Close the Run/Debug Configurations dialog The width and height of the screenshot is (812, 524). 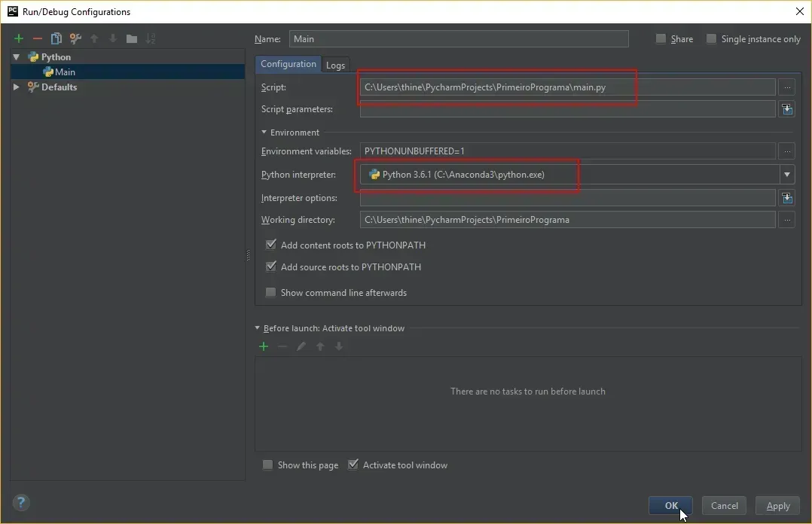[x=799, y=11]
